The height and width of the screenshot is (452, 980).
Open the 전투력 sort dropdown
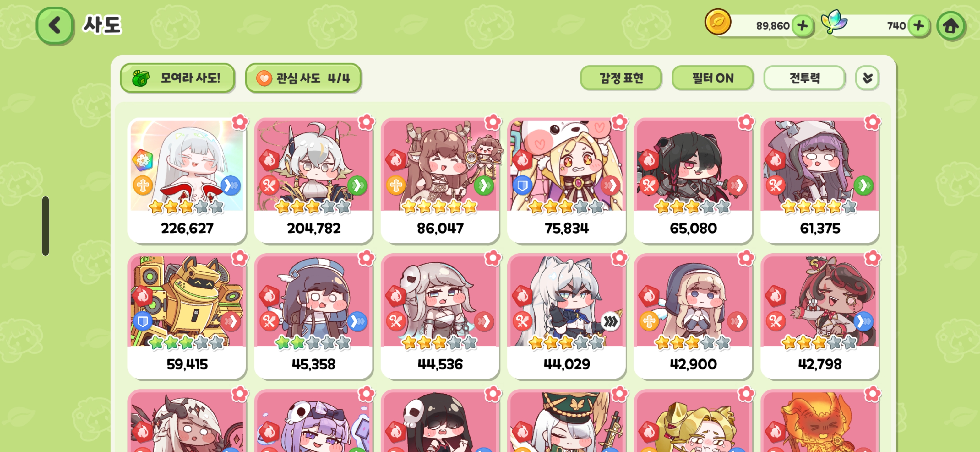coord(804,78)
